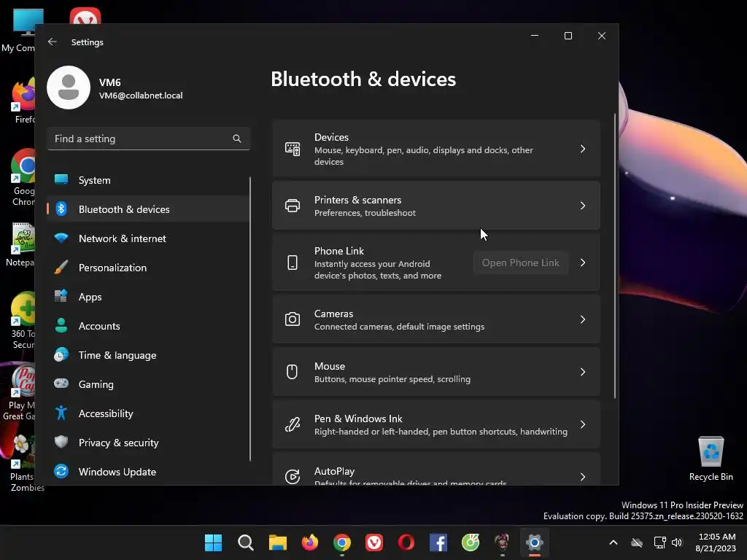The width and height of the screenshot is (747, 560).
Task: Click the Settings gear in the taskbar
Action: click(x=535, y=542)
